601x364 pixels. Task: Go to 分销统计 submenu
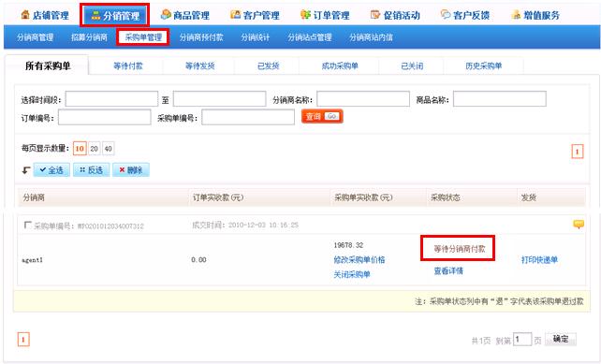pos(256,37)
